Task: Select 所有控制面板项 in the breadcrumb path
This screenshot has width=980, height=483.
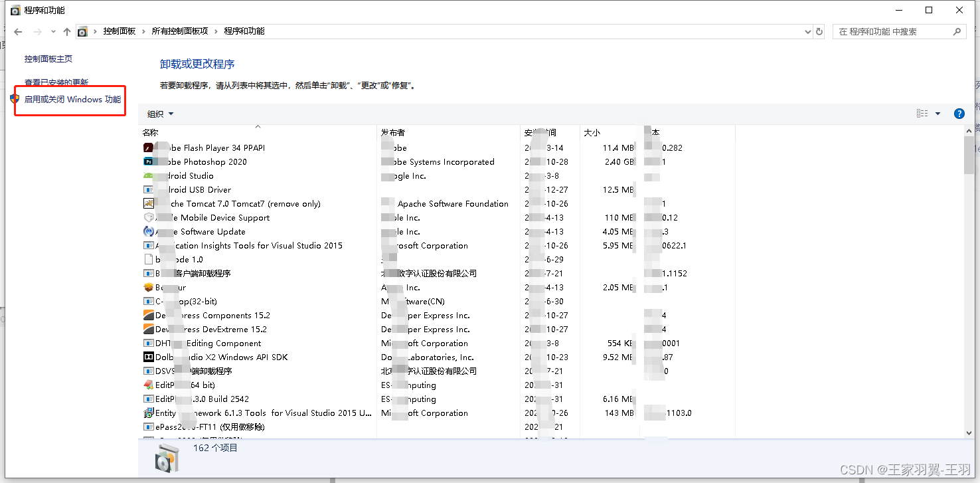Action: click(180, 31)
